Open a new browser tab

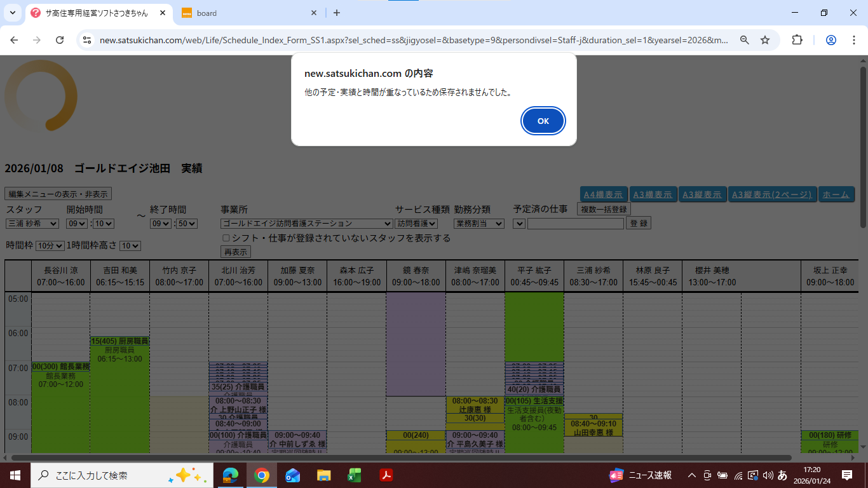tap(337, 13)
